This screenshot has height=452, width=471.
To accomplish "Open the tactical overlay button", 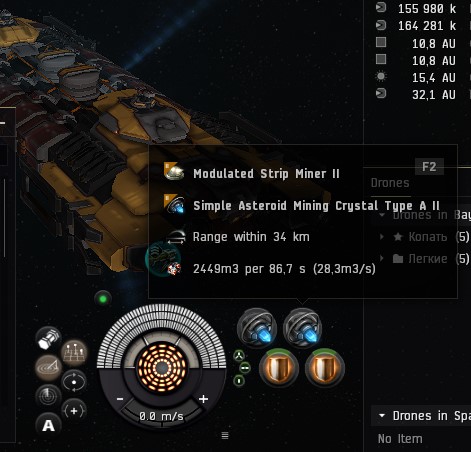I will click(x=74, y=353).
